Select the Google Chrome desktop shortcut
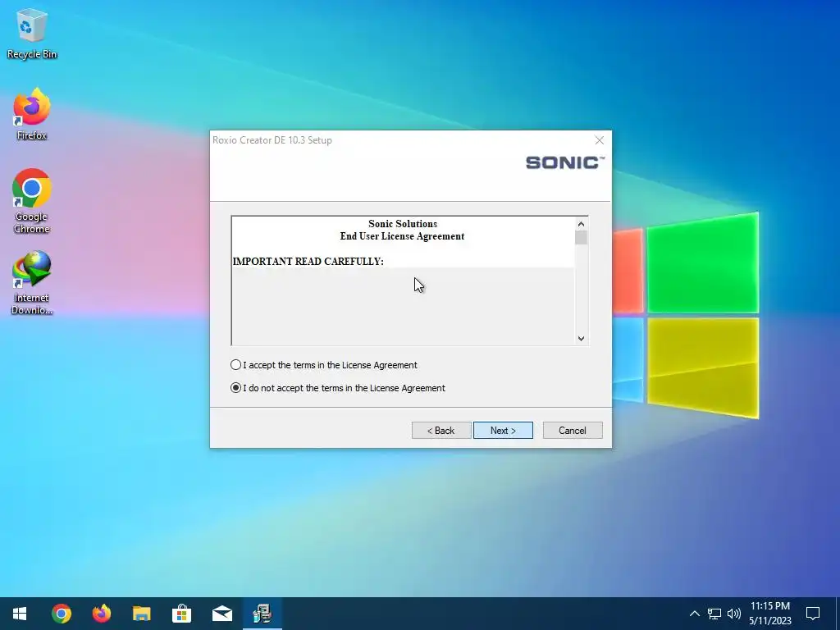 [x=32, y=202]
